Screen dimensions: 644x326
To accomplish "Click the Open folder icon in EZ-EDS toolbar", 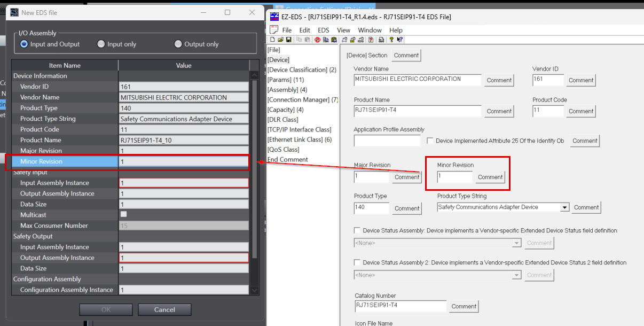I will 281,40.
